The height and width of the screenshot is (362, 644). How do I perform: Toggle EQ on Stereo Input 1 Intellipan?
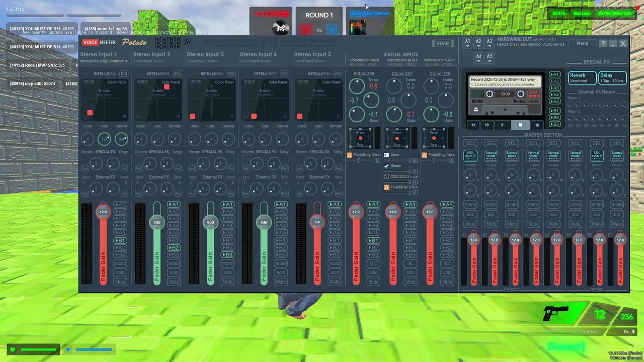(x=124, y=73)
